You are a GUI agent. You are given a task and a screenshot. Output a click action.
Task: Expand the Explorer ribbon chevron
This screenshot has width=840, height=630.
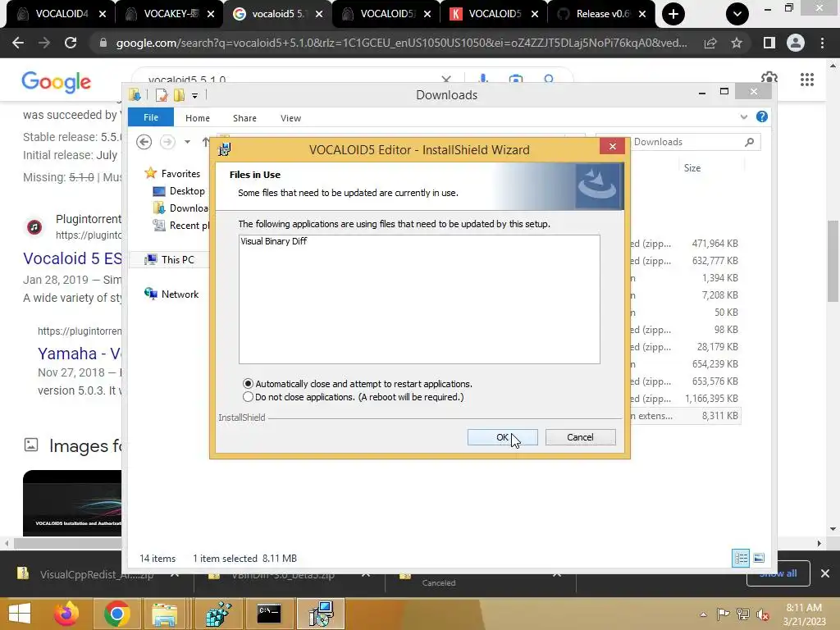click(743, 116)
